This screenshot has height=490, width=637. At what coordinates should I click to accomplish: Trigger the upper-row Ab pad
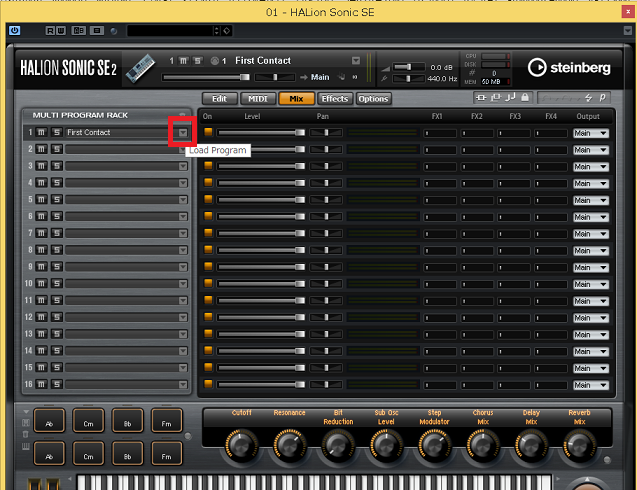[x=49, y=421]
